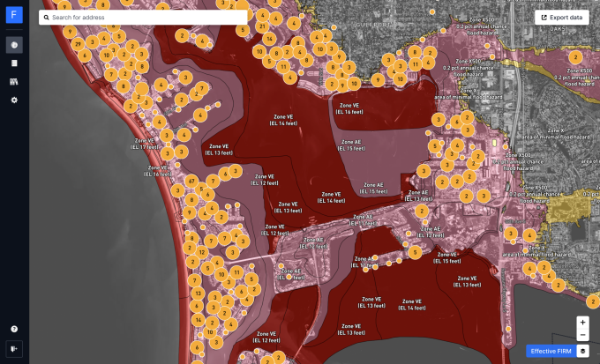The width and height of the screenshot is (600, 364).
Task: Click the Export data button
Action: click(x=561, y=17)
